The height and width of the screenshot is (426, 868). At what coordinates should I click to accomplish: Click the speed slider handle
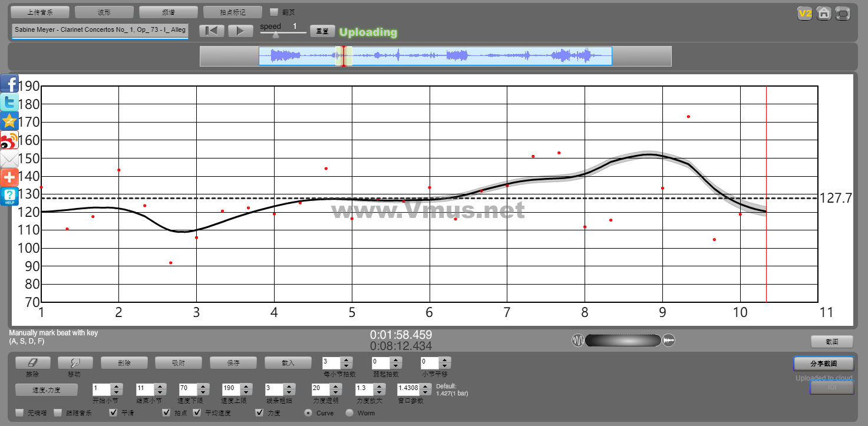pyautogui.click(x=275, y=35)
